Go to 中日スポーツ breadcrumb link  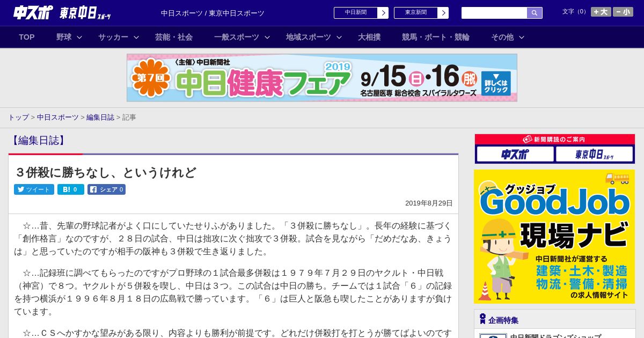click(58, 117)
